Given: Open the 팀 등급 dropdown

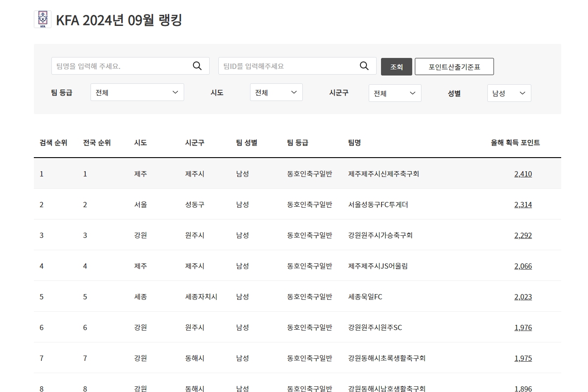Looking at the screenshot, I should point(137,92).
